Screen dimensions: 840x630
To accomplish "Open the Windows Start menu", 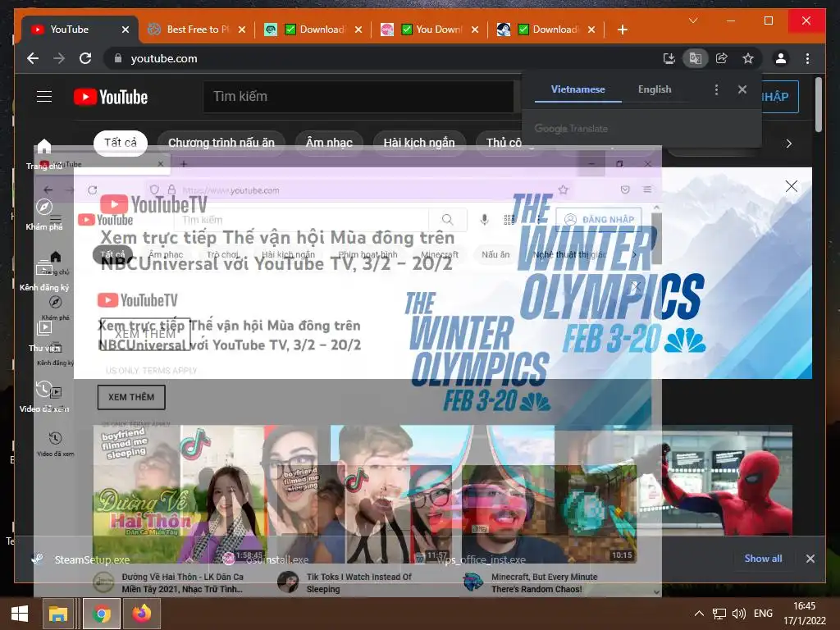I will point(20,614).
